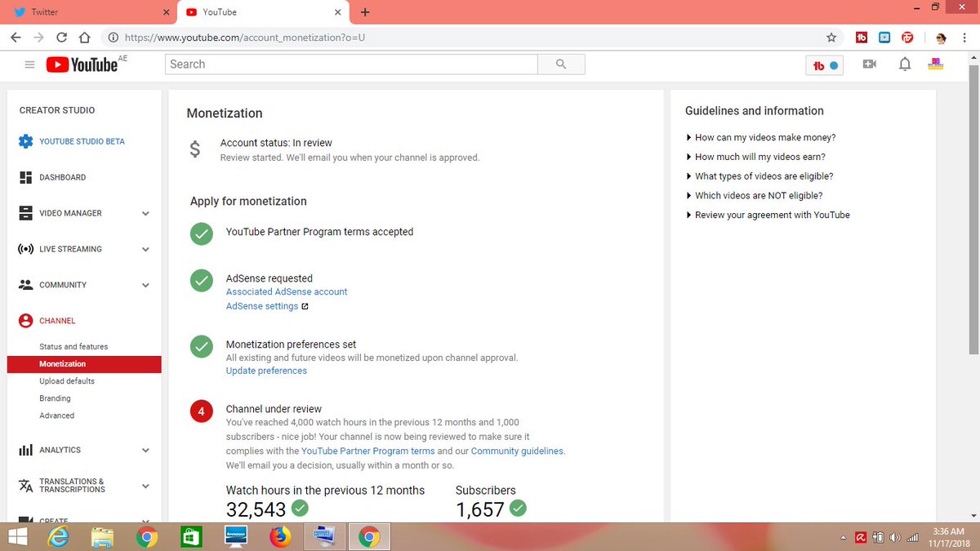Viewport: 980px width, 551px height.
Task: Click the red step 4 review badge
Action: click(x=202, y=410)
